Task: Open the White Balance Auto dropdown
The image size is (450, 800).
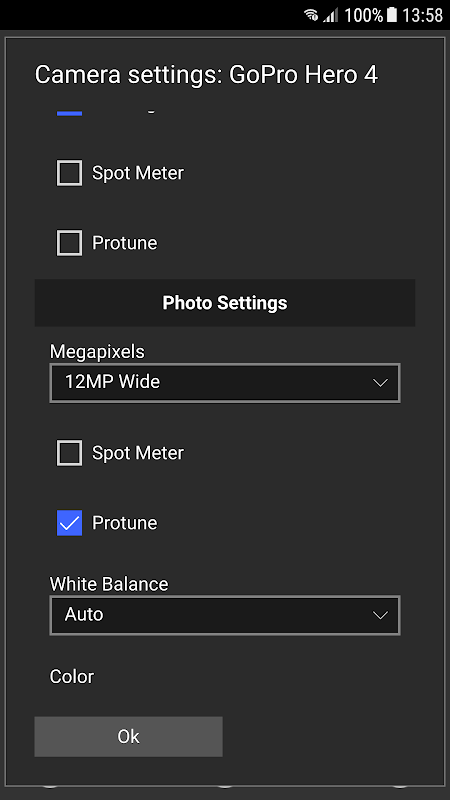Action: [x=225, y=615]
